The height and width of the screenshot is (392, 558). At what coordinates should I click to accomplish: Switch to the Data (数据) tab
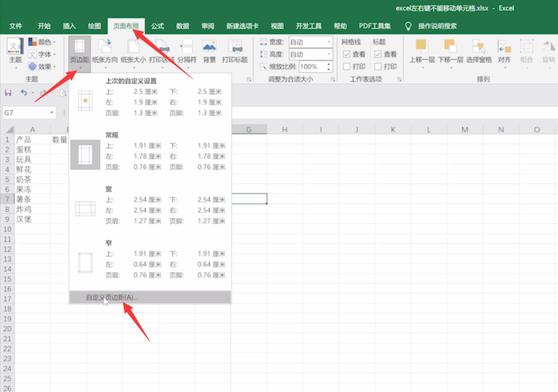(x=183, y=26)
